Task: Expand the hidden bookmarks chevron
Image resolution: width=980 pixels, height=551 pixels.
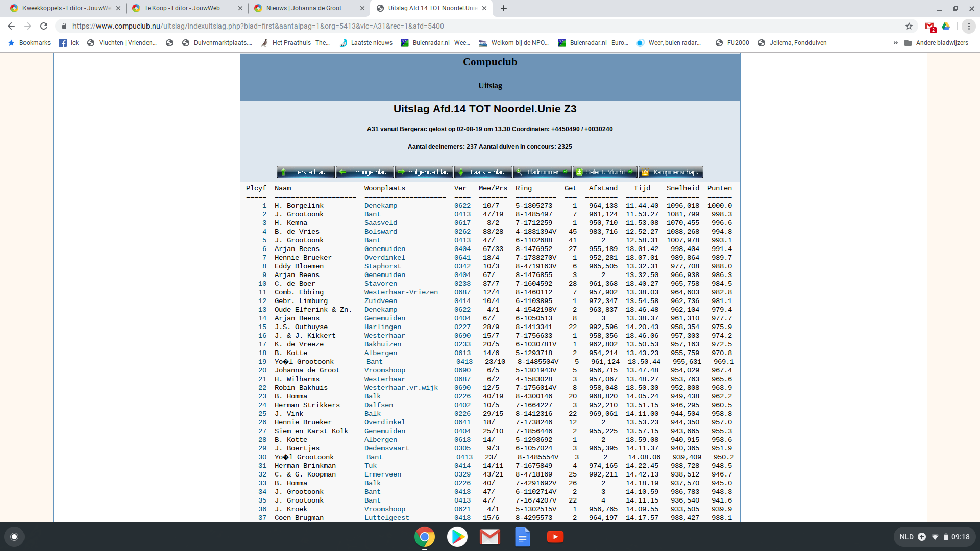Action: point(895,43)
